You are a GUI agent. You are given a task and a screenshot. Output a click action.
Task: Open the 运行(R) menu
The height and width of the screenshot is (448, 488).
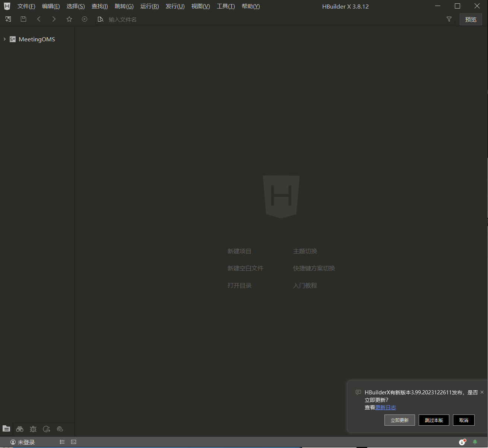coord(149,6)
